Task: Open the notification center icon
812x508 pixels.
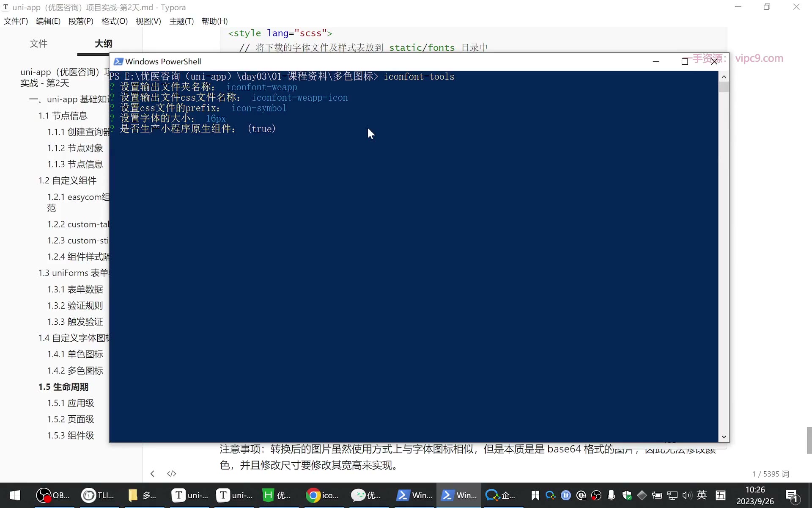Action: pos(792,496)
